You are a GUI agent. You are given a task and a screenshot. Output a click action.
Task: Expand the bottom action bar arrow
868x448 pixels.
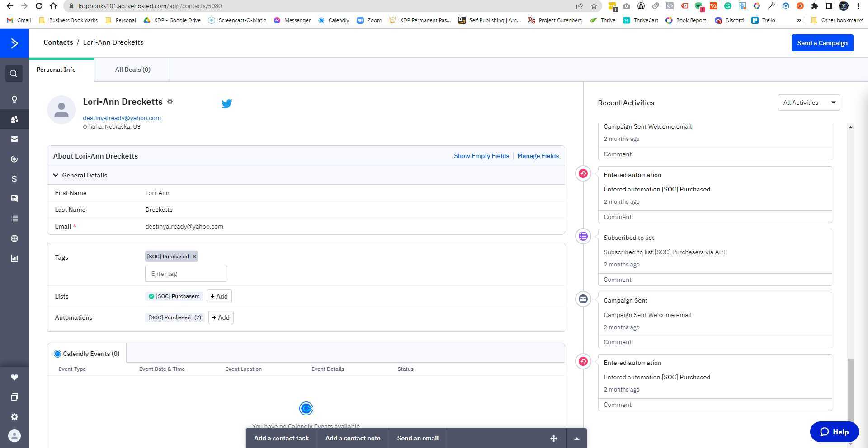coord(576,439)
